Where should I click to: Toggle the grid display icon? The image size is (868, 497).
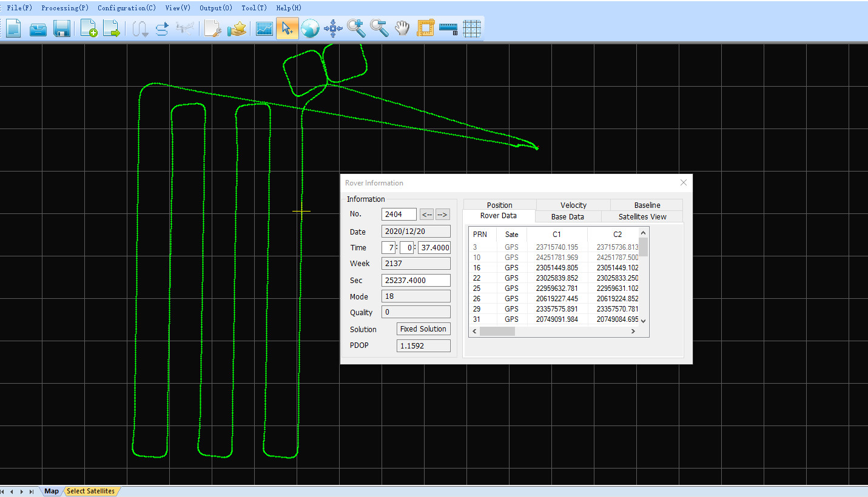472,28
